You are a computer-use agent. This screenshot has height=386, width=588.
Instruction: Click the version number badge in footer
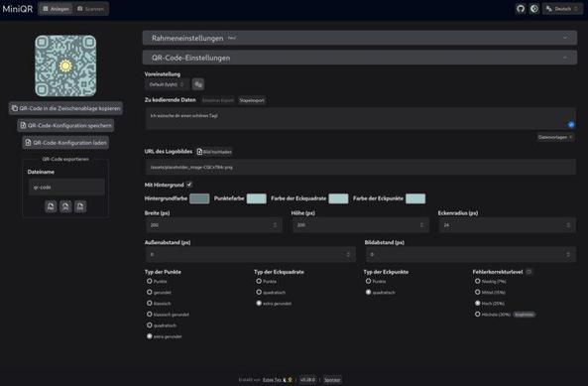[307, 380]
